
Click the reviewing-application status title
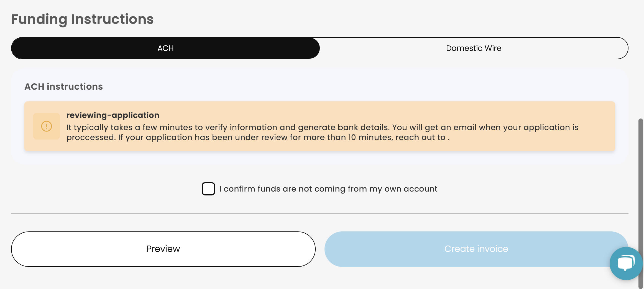click(113, 115)
